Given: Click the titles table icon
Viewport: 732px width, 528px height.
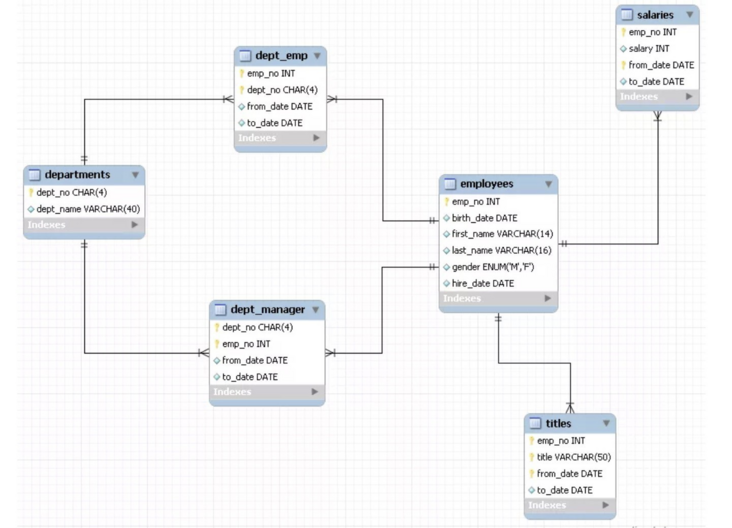Looking at the screenshot, I should click(535, 423).
